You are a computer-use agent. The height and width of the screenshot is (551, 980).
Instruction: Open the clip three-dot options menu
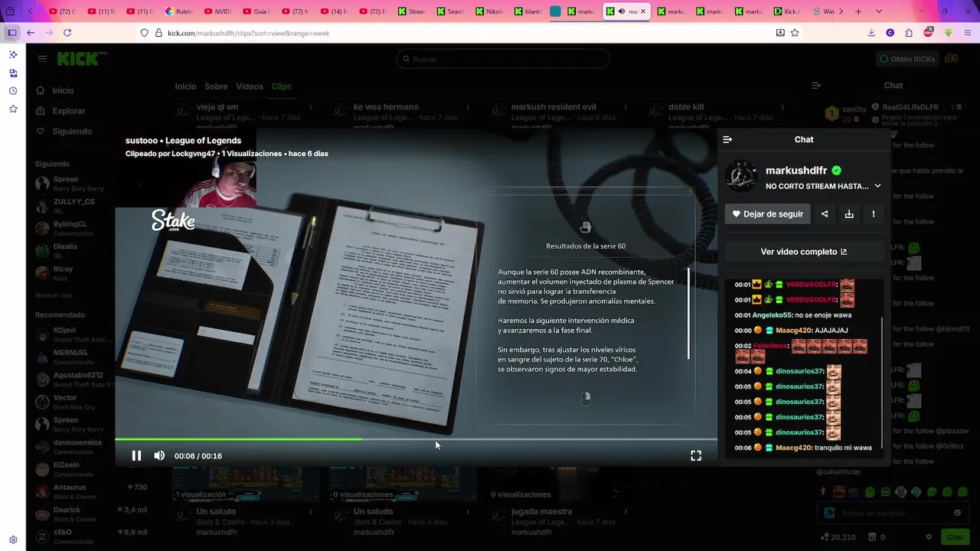(x=874, y=214)
